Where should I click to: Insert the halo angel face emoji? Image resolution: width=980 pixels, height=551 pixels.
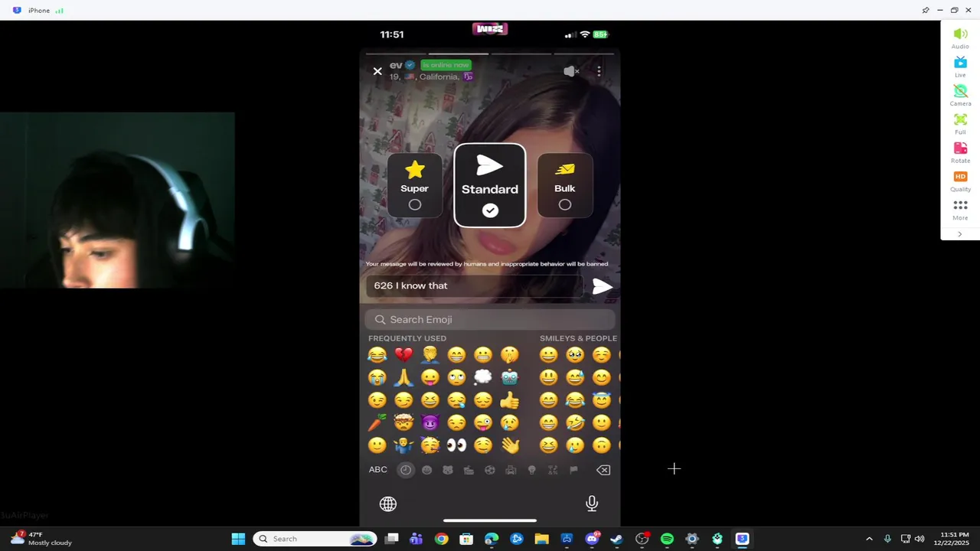pos(602,400)
